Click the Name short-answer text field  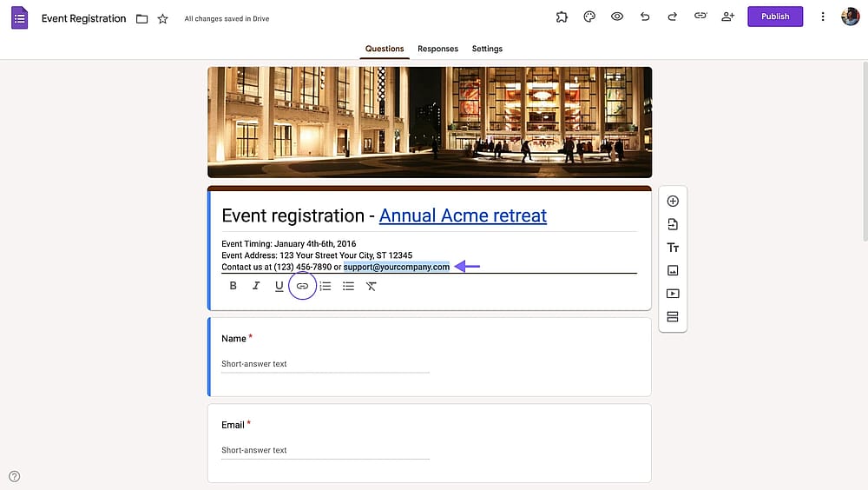click(325, 364)
